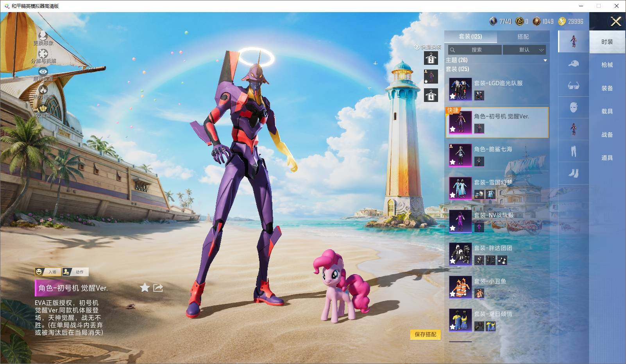Select the glasses category icon
626x364 pixels.
click(573, 86)
